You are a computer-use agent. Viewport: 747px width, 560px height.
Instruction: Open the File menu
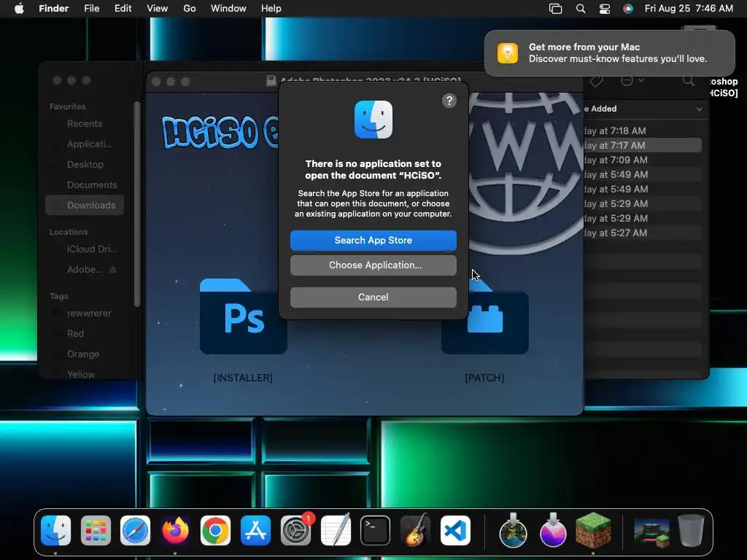(x=91, y=9)
